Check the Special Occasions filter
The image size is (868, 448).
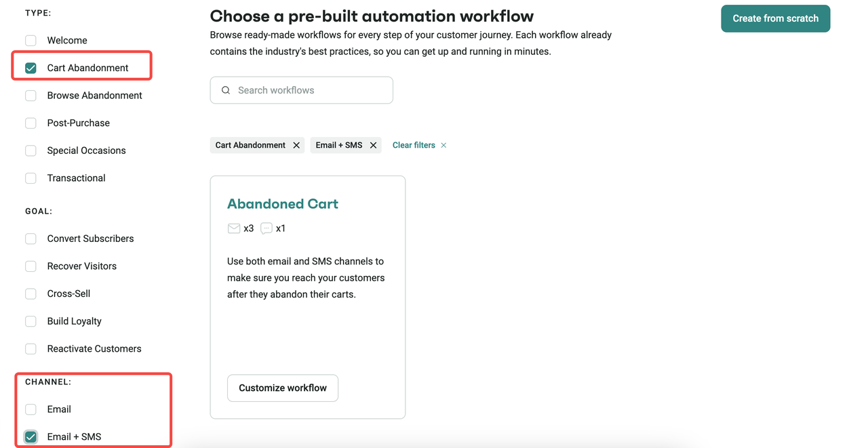tap(31, 150)
